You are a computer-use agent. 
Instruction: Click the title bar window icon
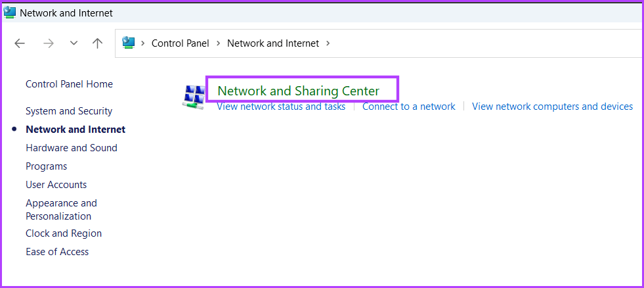[10, 13]
